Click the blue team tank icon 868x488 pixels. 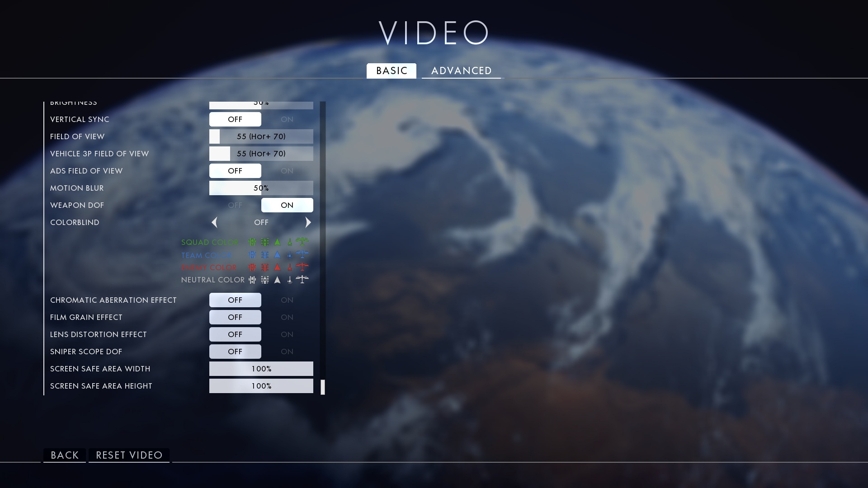click(x=265, y=255)
